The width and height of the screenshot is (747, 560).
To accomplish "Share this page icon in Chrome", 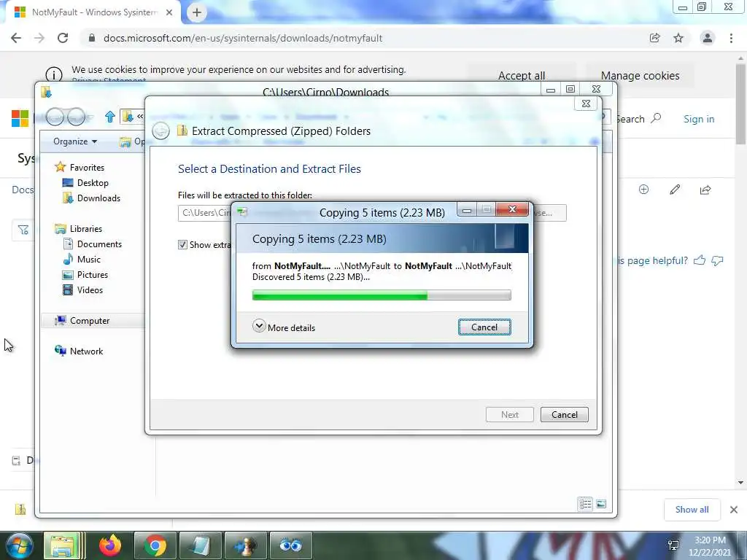I will pyautogui.click(x=655, y=38).
